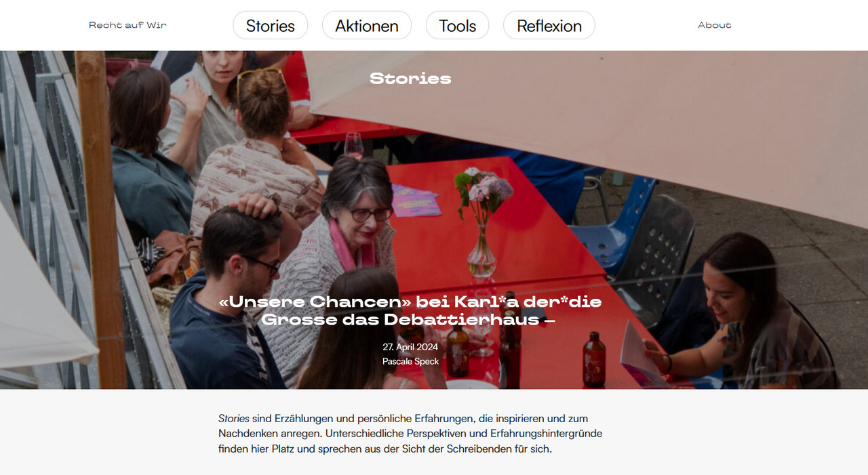Click the Recht auf Wir site logo

(x=127, y=25)
